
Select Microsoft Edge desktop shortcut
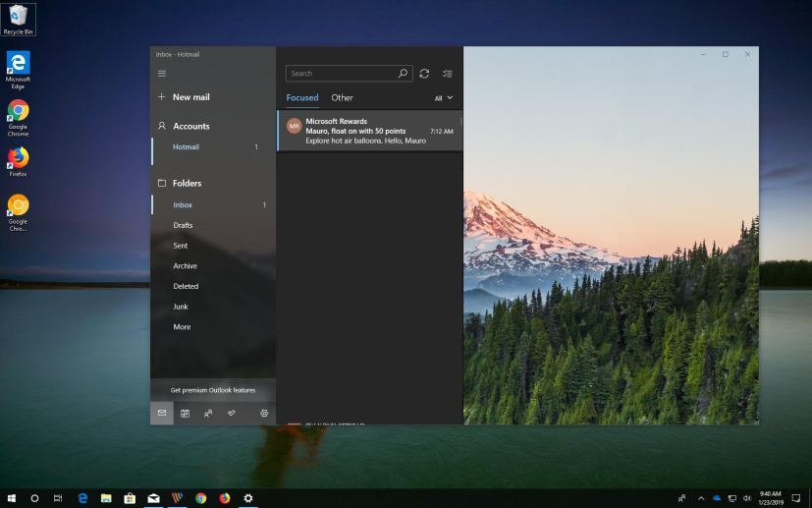click(x=18, y=70)
